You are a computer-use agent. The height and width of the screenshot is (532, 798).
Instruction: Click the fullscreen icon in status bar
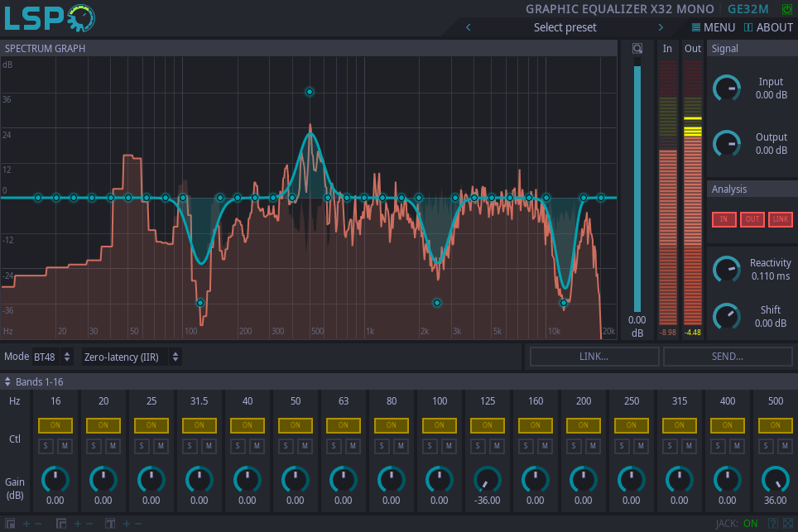786,523
